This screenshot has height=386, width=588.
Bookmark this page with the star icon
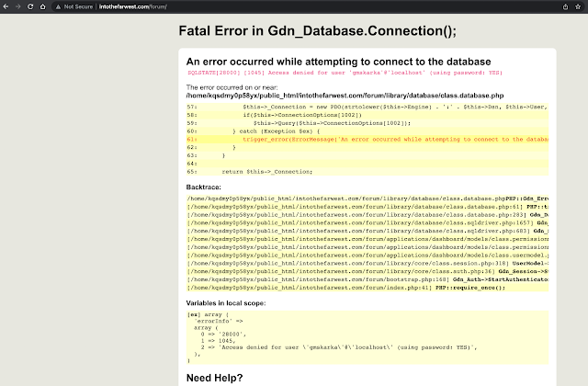[x=578, y=6]
